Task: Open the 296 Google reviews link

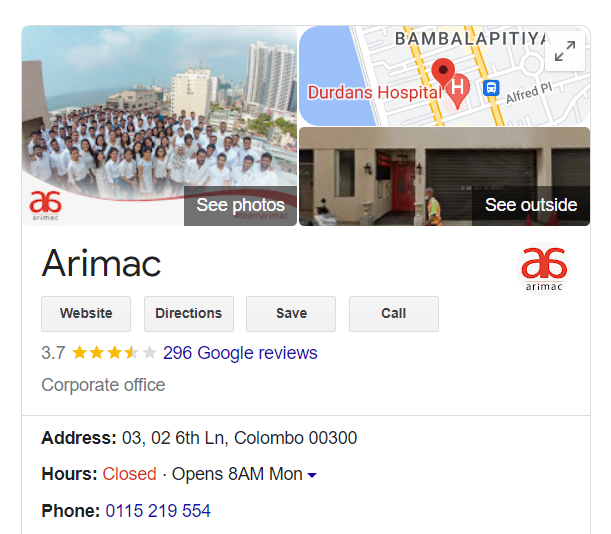Action: [x=240, y=353]
